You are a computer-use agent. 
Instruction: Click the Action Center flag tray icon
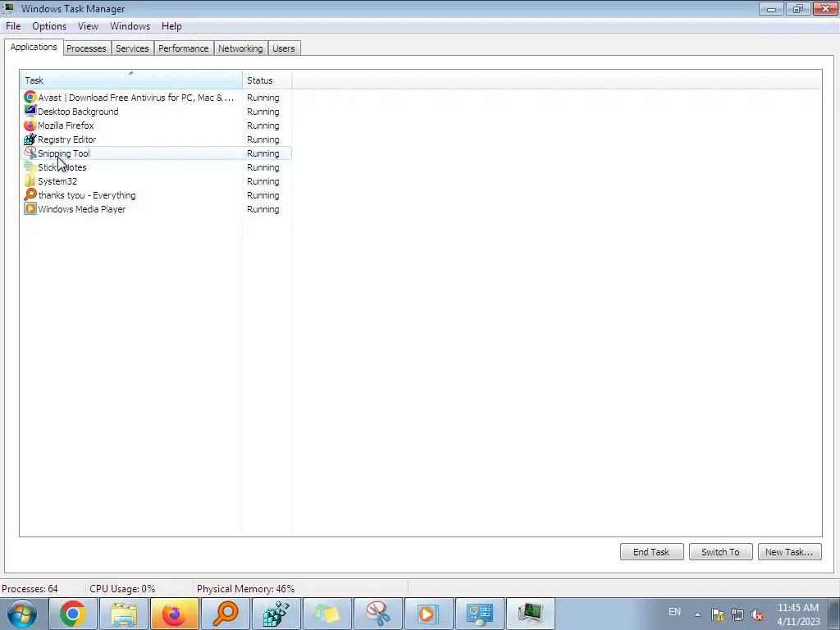(717, 614)
